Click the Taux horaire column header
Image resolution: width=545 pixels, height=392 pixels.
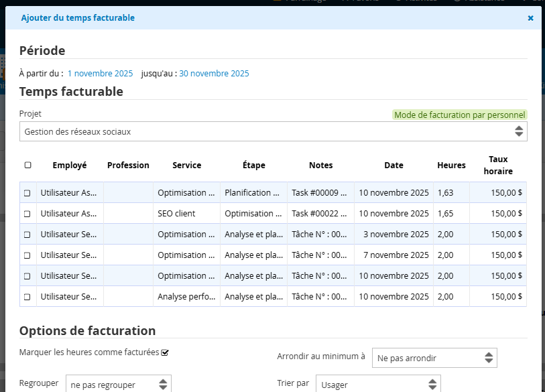tap(497, 165)
